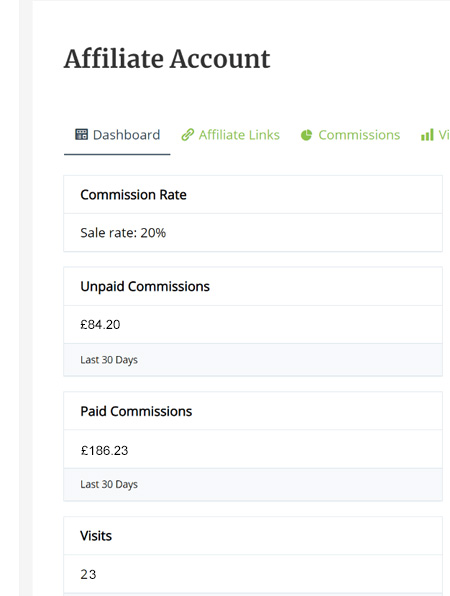Click the Dashboard grid icon

point(81,135)
